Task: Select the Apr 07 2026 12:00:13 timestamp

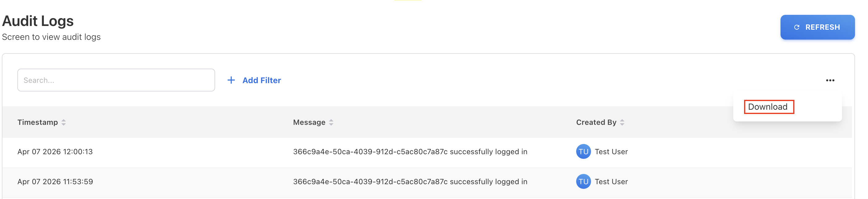Action: click(55, 151)
